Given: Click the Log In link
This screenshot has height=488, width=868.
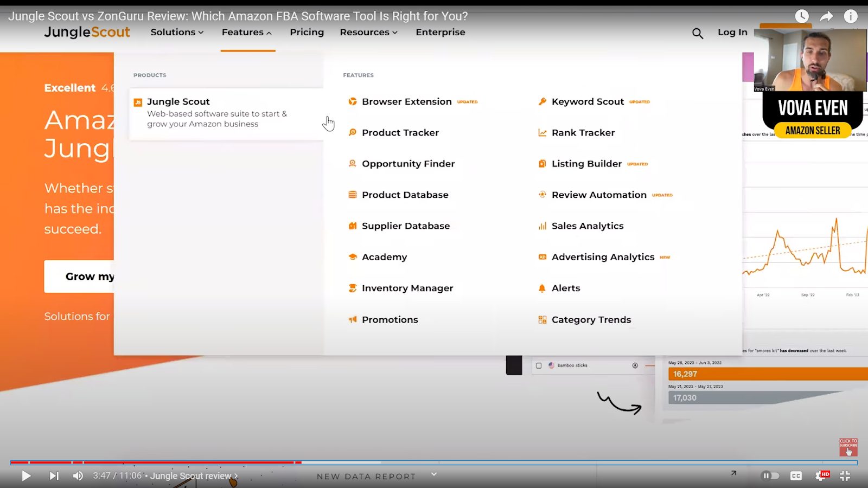Looking at the screenshot, I should pyautogui.click(x=732, y=32).
